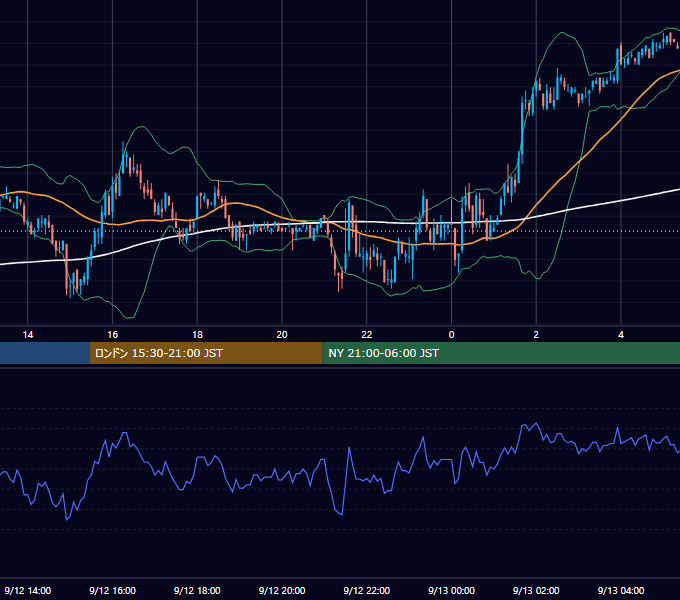Click the 9/13 00:00 time label
This screenshot has height=600, width=680.
tap(451, 590)
